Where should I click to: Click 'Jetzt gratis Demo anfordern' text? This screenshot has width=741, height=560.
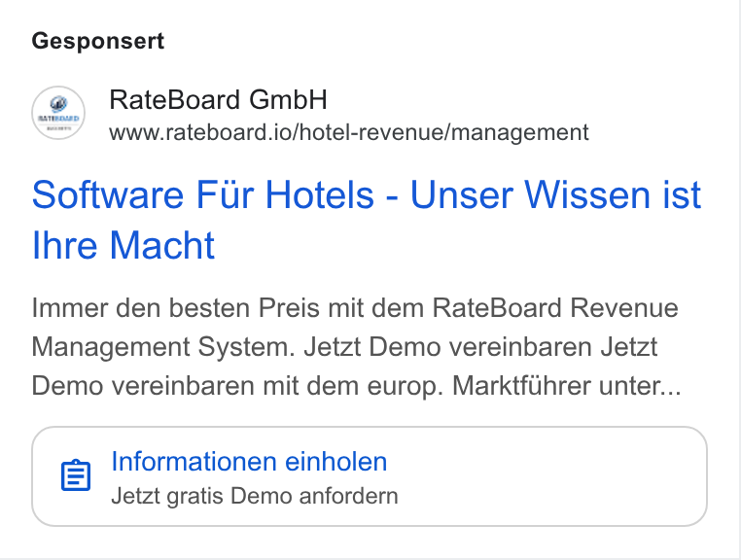click(x=254, y=497)
